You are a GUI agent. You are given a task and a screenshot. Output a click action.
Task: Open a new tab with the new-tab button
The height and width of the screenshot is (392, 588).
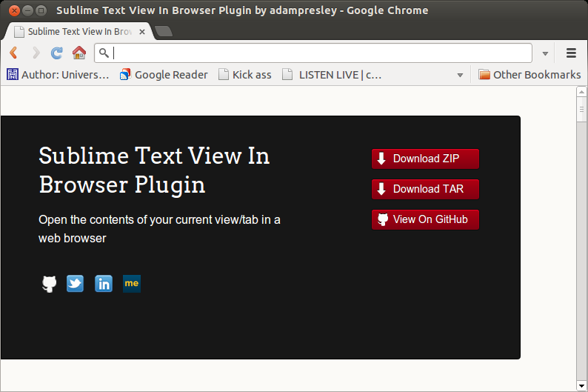pos(164,32)
